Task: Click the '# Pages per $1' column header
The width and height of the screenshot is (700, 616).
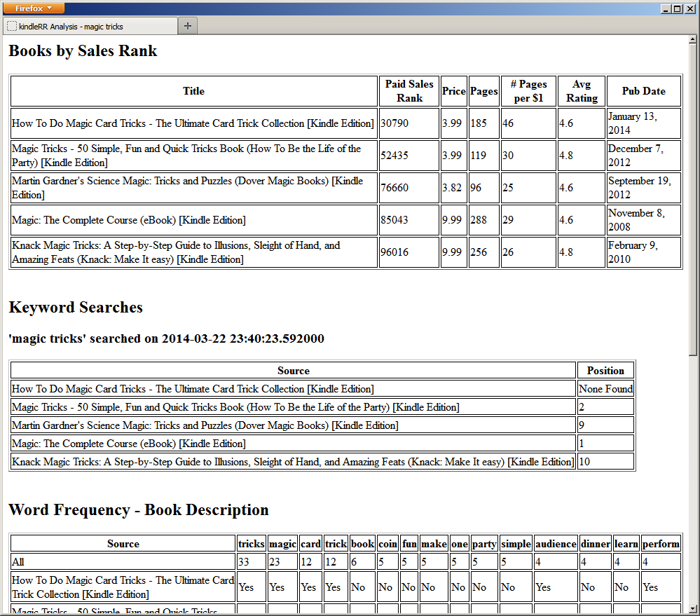Action: click(x=528, y=91)
